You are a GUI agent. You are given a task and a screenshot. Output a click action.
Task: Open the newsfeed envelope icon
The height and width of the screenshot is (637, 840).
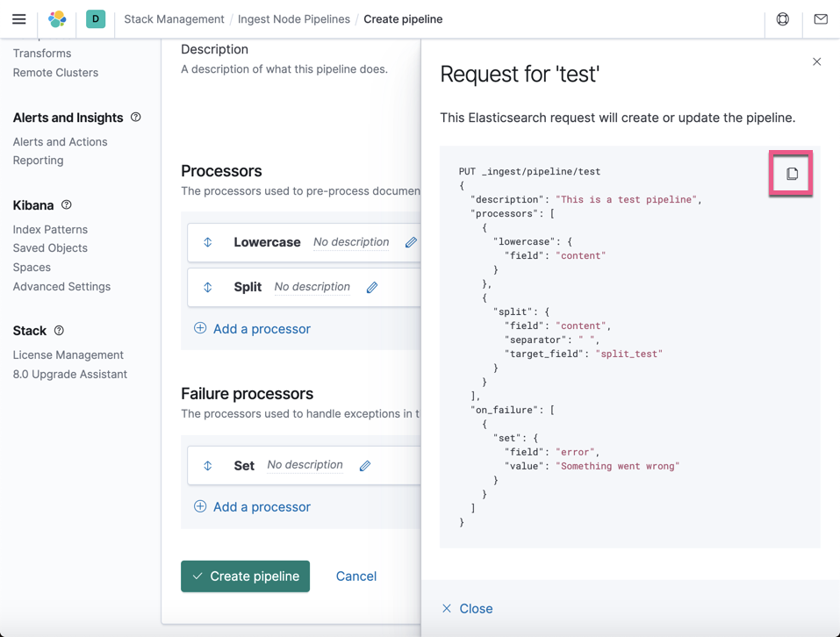click(x=820, y=18)
